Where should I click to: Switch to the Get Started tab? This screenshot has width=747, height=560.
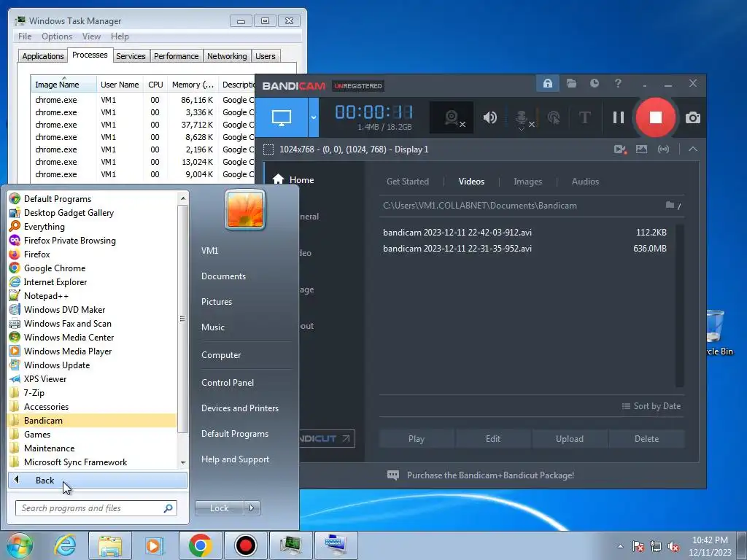point(407,182)
